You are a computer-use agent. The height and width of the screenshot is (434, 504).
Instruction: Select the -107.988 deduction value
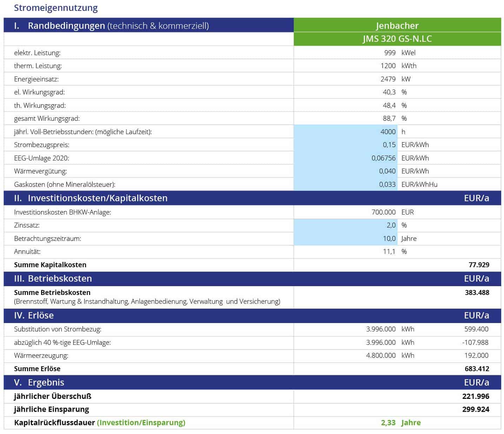click(475, 342)
